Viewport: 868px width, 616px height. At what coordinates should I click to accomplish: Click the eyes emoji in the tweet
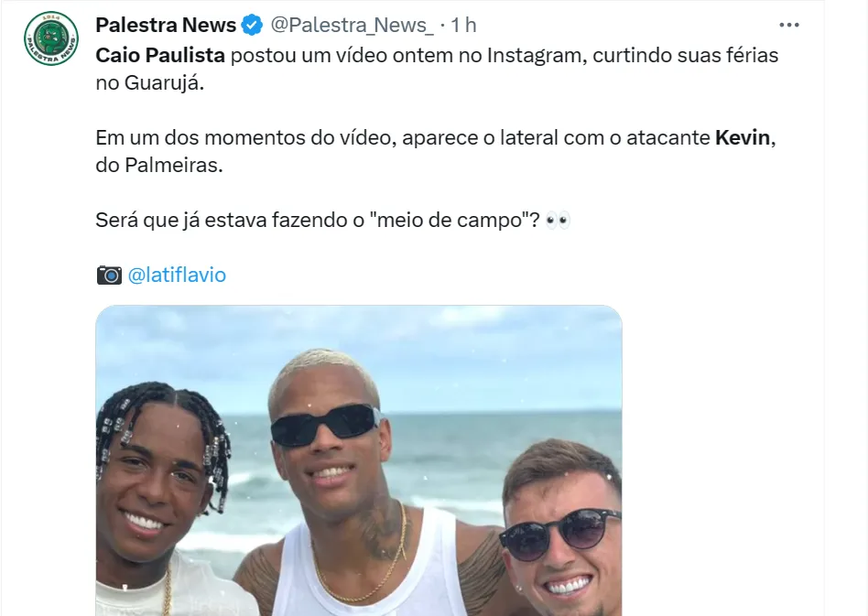[x=558, y=221]
